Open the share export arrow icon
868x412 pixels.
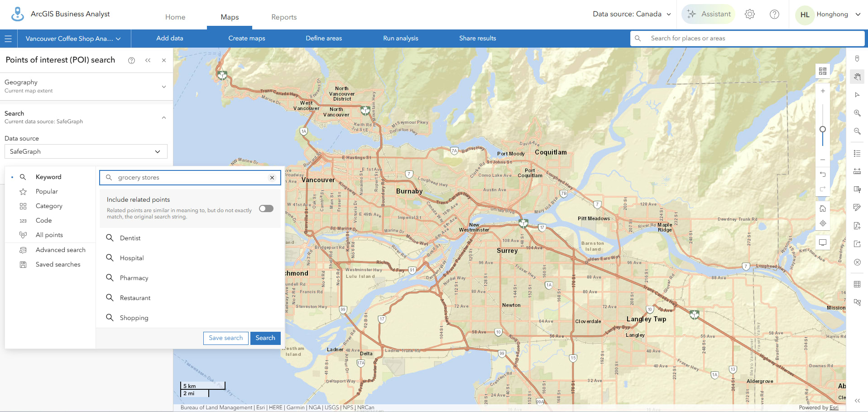(x=857, y=244)
